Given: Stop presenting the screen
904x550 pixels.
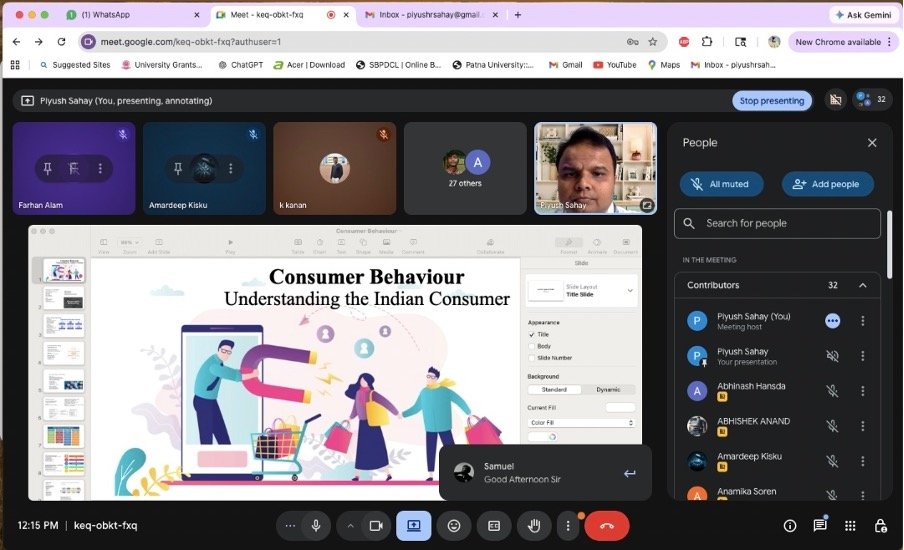Looking at the screenshot, I should (772, 100).
